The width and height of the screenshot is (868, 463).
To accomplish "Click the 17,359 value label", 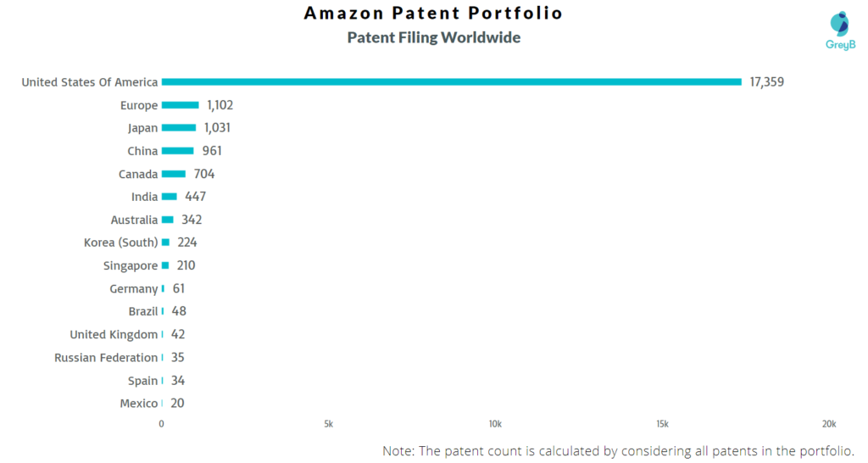I will tap(769, 82).
